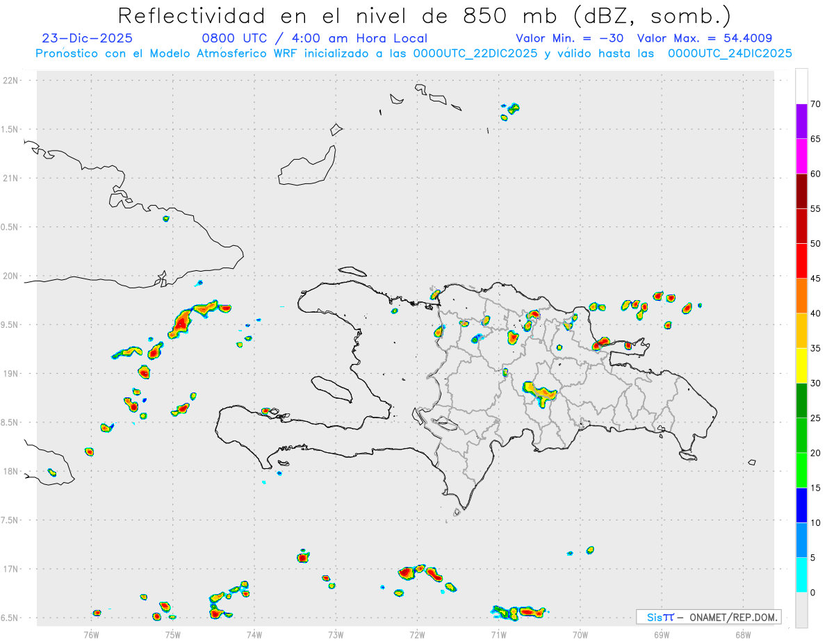The width and height of the screenshot is (834, 644).
Task: Click the colorbar value "40"
Action: [x=815, y=313]
